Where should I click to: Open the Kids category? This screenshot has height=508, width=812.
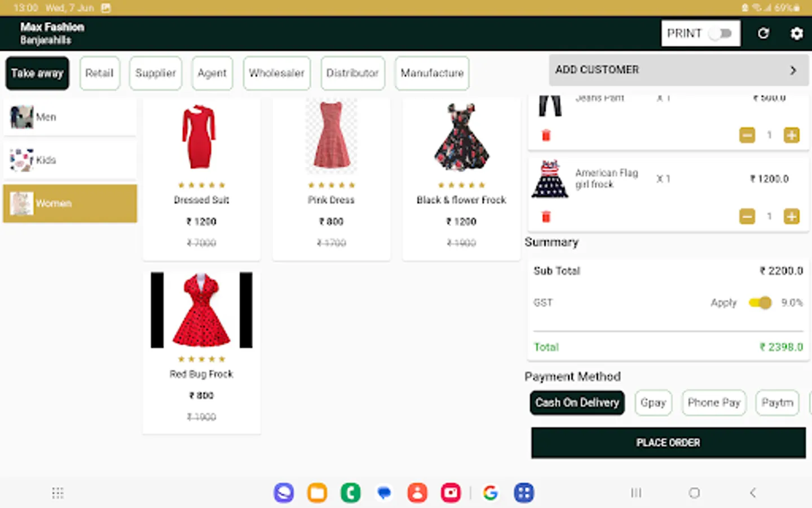pos(70,160)
